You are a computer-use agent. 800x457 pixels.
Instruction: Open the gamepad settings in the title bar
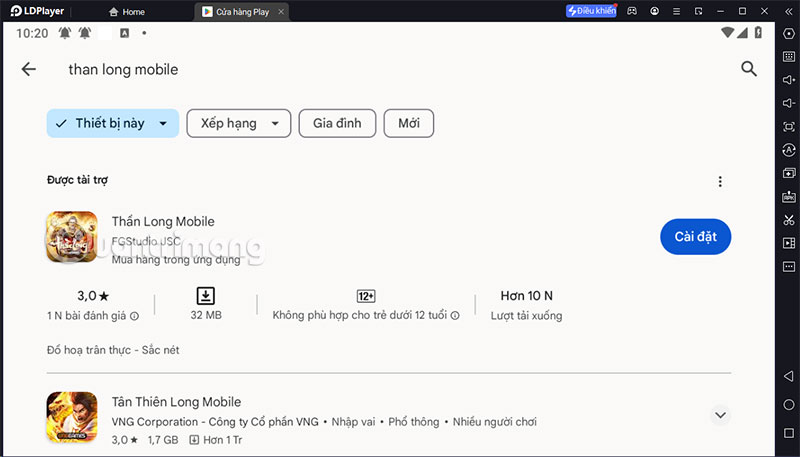632,11
